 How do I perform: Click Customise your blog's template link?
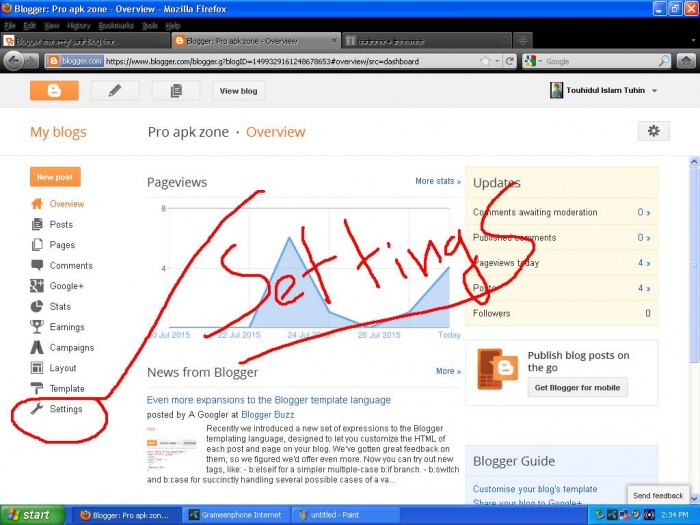click(x=535, y=489)
